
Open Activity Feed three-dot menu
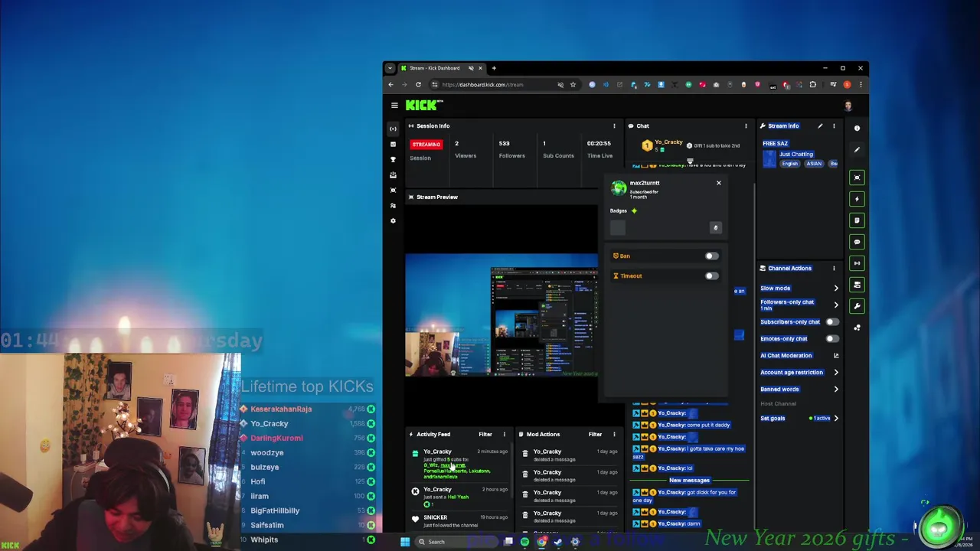[x=504, y=434]
